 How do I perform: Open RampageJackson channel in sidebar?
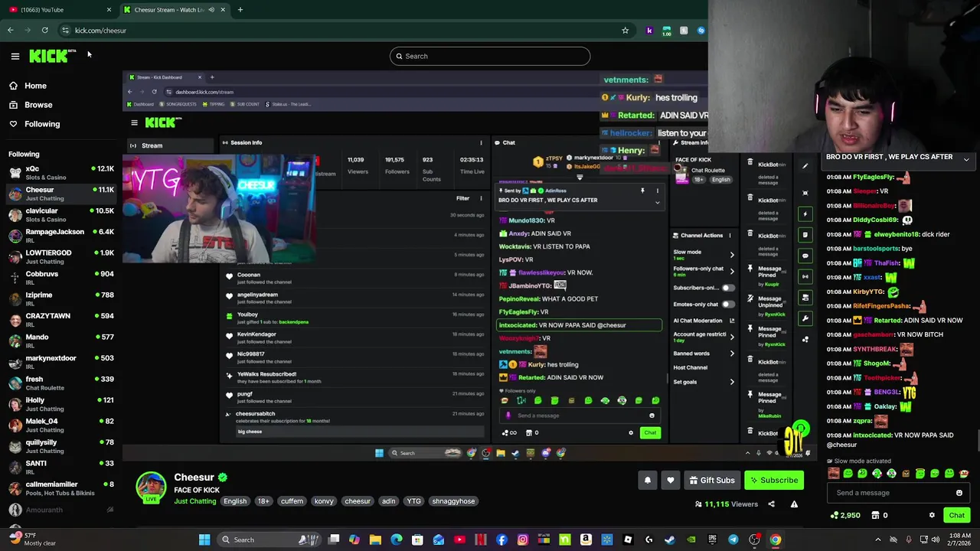(60, 236)
